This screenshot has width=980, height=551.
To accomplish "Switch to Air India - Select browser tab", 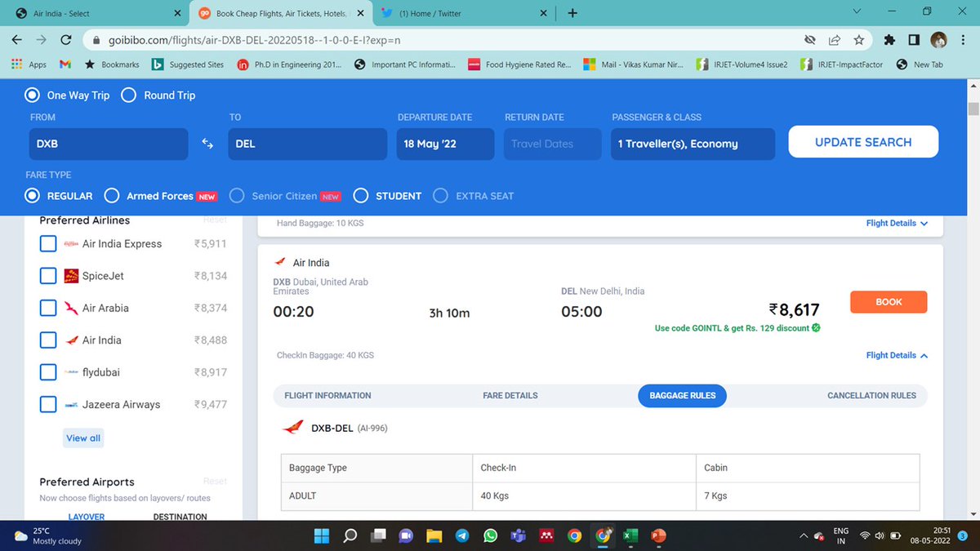I will tap(96, 13).
